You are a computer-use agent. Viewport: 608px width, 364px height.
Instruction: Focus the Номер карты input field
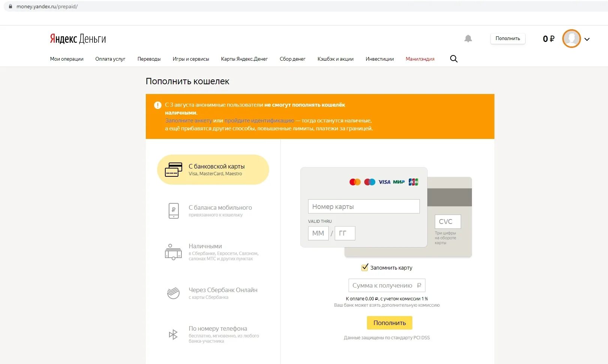pos(364,206)
